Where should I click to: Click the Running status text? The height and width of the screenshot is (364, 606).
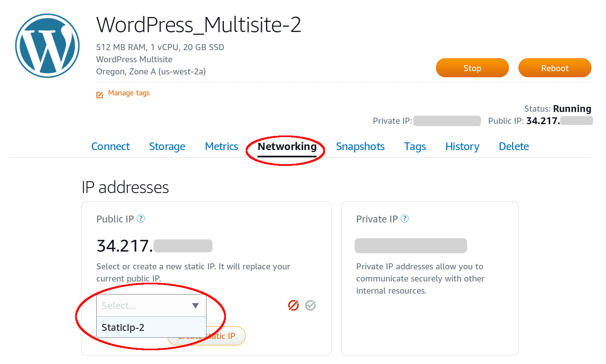[572, 109]
